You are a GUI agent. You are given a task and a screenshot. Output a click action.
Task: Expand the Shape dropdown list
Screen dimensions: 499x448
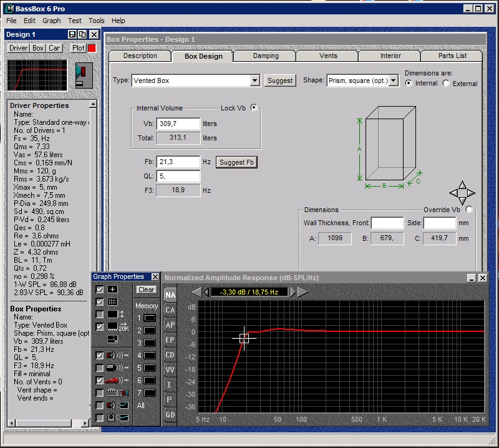394,80
